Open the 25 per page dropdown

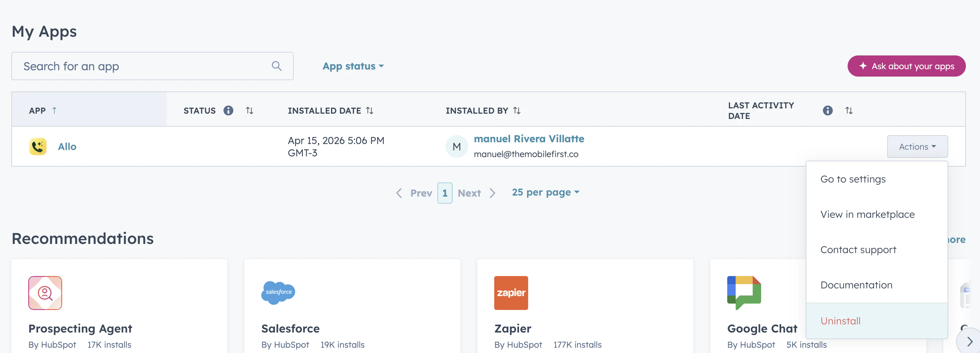545,192
